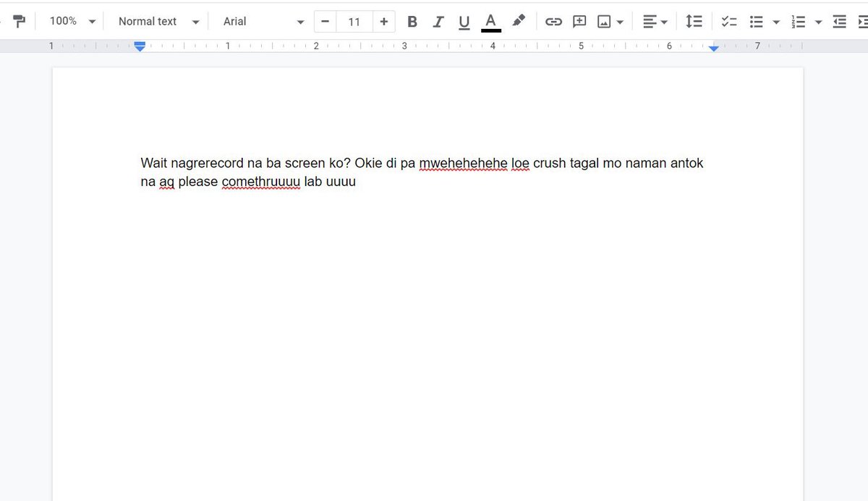Click the increase indent icon
This screenshot has width=868, height=501.
[x=862, y=21]
